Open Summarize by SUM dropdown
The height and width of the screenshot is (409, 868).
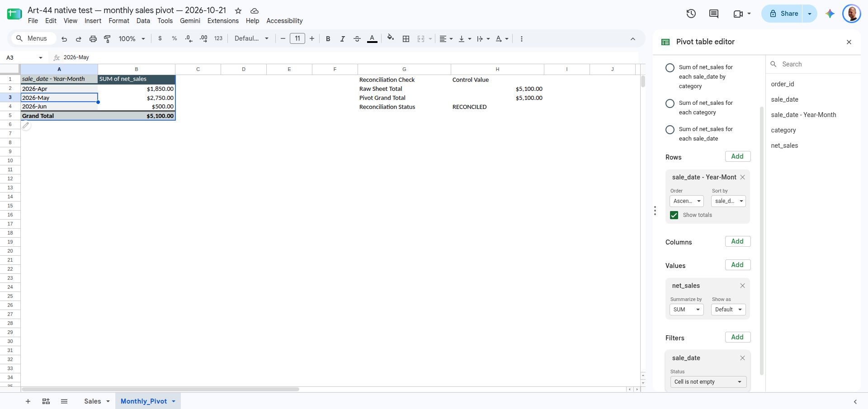pyautogui.click(x=686, y=310)
